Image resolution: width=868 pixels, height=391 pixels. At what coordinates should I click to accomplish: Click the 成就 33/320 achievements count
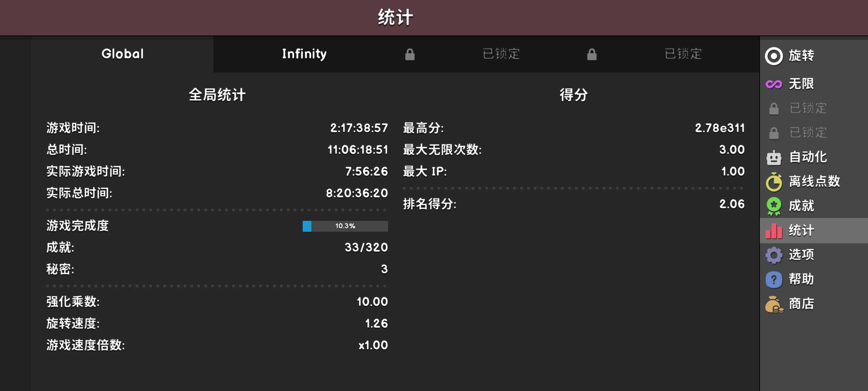tap(366, 248)
